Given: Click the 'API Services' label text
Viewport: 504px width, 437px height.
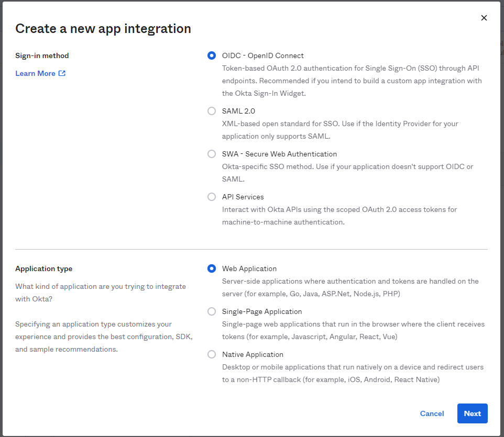Looking at the screenshot, I should click(243, 197).
